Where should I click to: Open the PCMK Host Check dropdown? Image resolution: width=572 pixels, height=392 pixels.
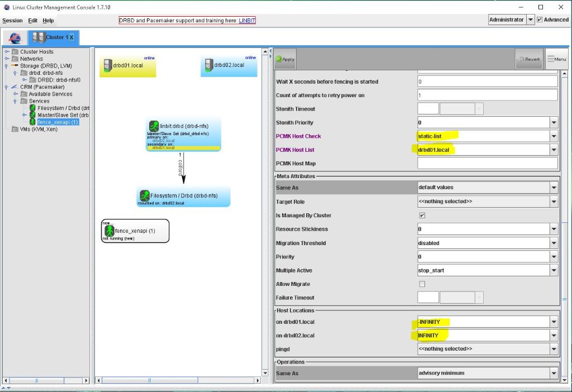(x=553, y=136)
